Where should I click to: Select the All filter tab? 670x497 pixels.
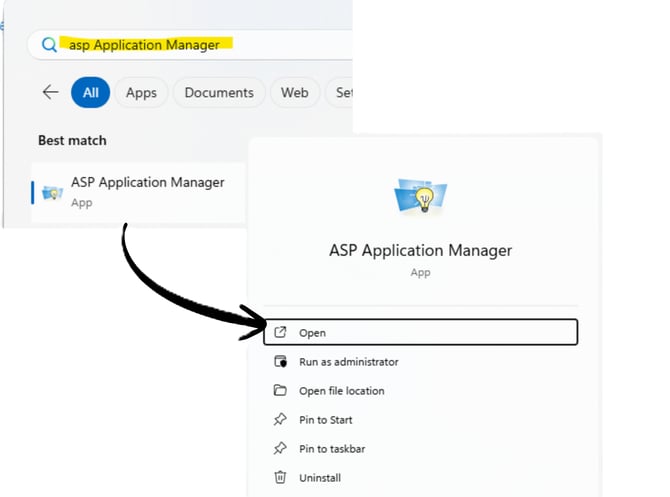(90, 93)
